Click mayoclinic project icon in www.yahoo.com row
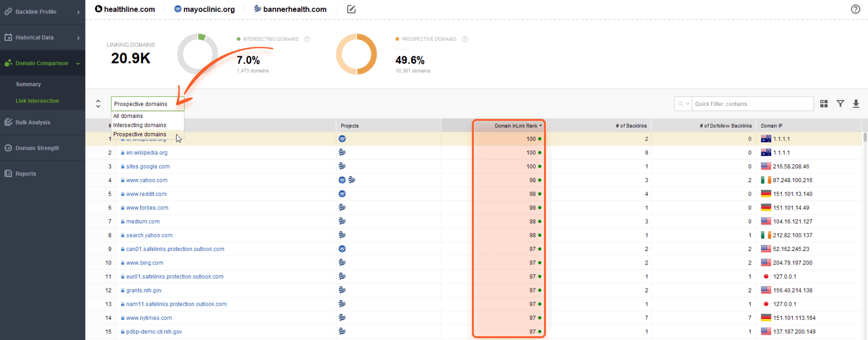 tap(342, 180)
